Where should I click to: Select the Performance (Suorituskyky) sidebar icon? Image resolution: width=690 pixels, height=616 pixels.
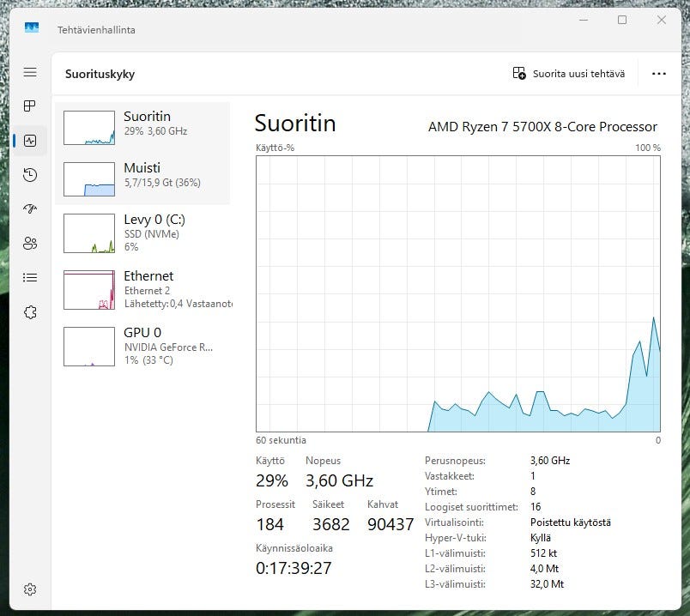click(x=30, y=141)
